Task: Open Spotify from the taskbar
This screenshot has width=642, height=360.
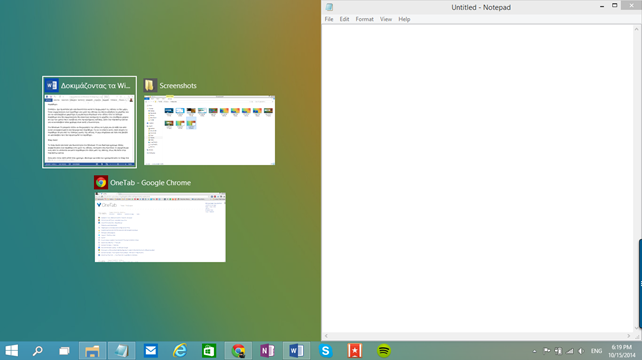Action: (384, 351)
